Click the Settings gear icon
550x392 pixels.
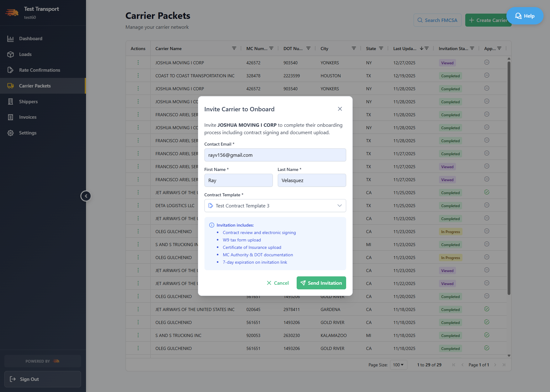pyautogui.click(x=11, y=133)
